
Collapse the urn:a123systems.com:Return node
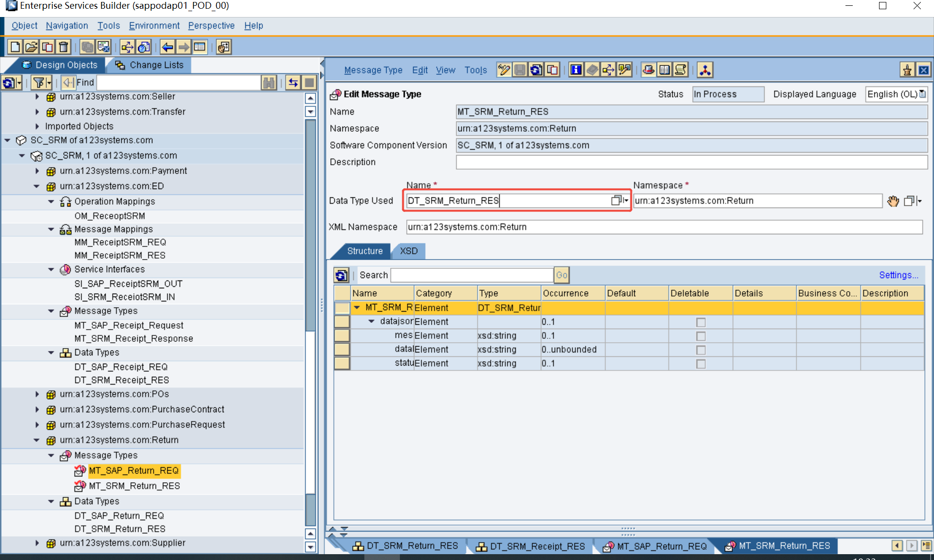[36, 440]
